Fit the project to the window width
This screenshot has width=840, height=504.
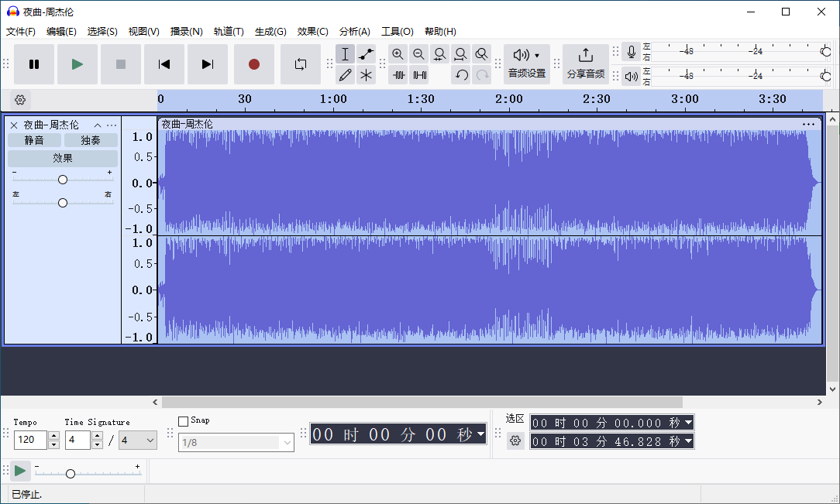pos(460,54)
